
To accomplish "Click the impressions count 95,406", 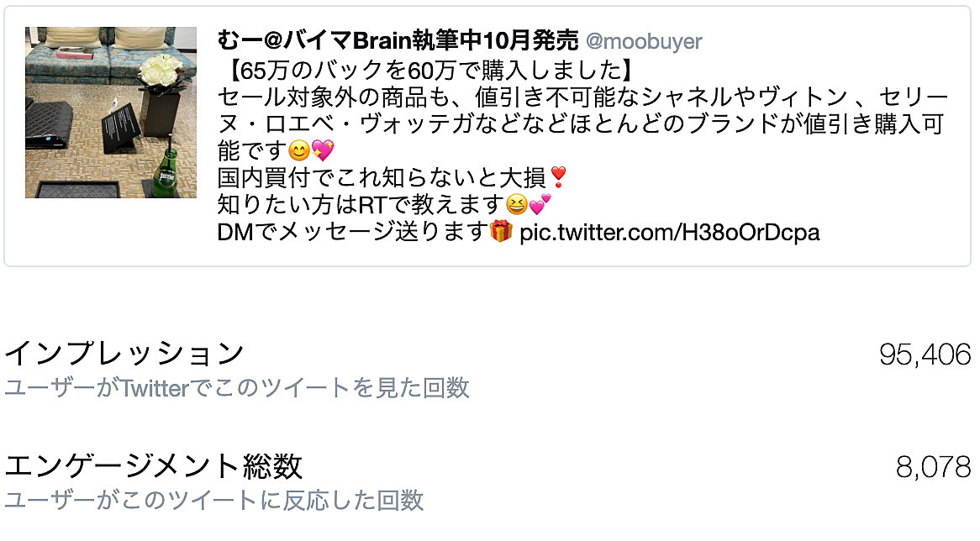I will coord(925,355).
